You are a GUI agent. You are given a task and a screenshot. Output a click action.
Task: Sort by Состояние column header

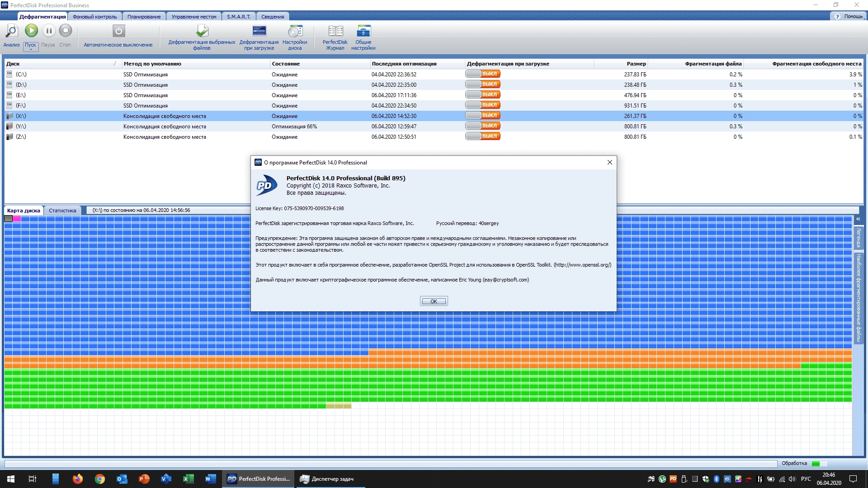320,64
